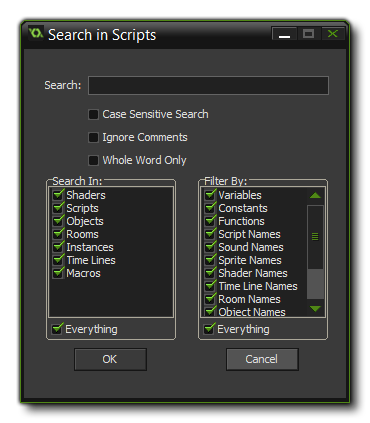Click the OK button

click(x=110, y=359)
